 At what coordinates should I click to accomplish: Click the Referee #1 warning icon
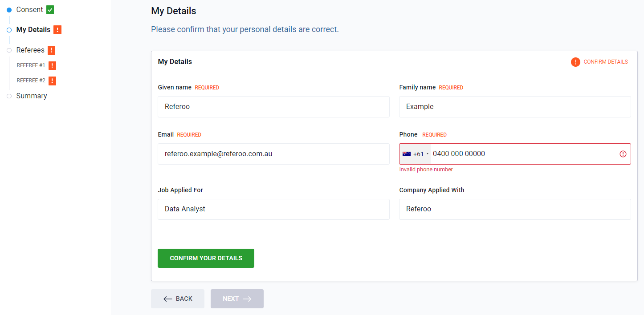coord(52,65)
